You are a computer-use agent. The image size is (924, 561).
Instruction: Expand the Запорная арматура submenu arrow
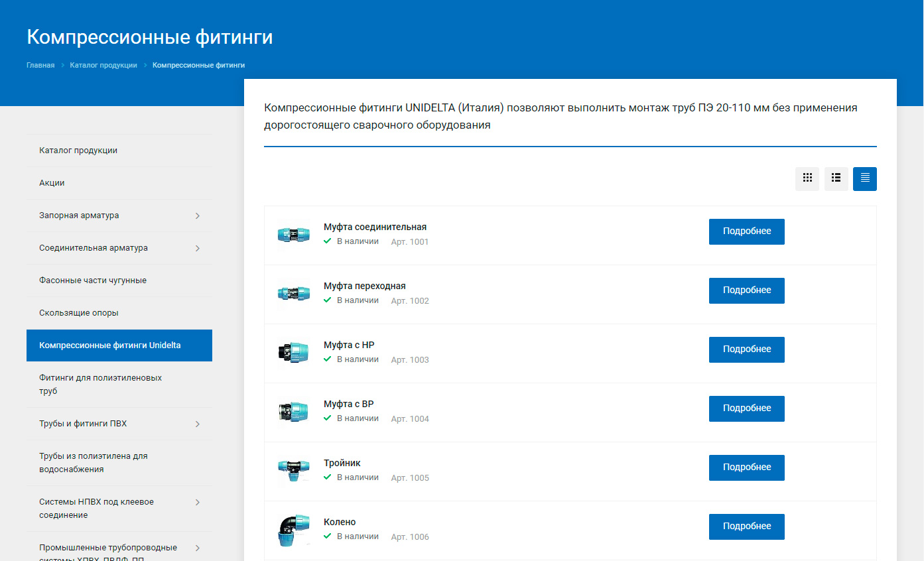click(x=198, y=216)
